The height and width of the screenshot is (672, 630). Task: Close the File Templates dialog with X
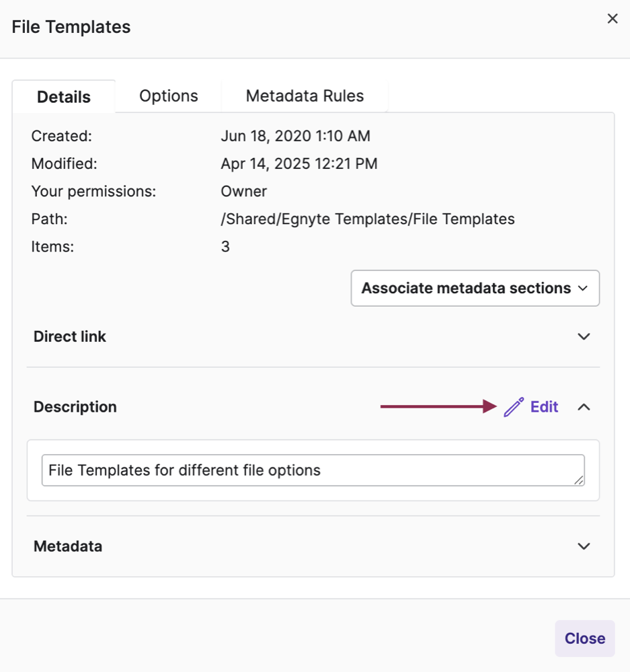(x=613, y=18)
